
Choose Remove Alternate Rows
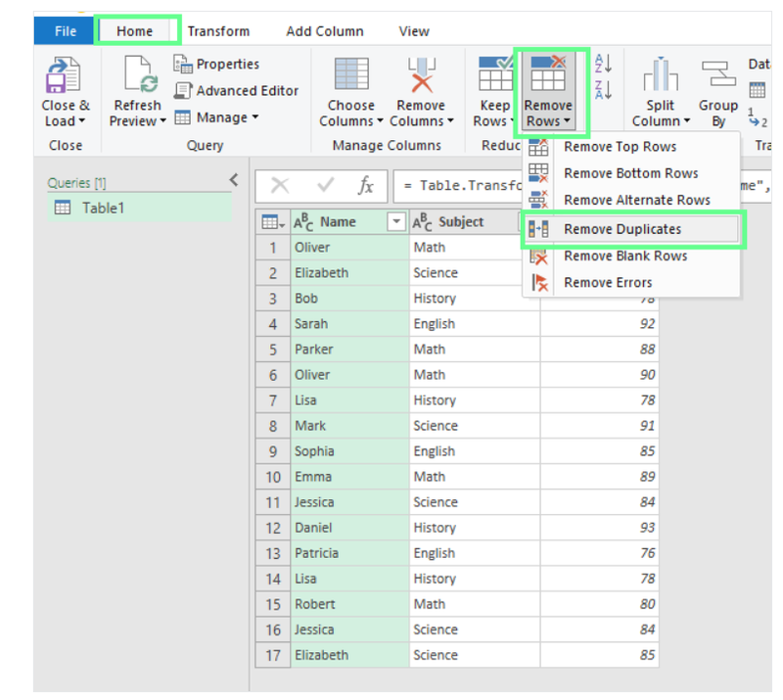tap(631, 200)
